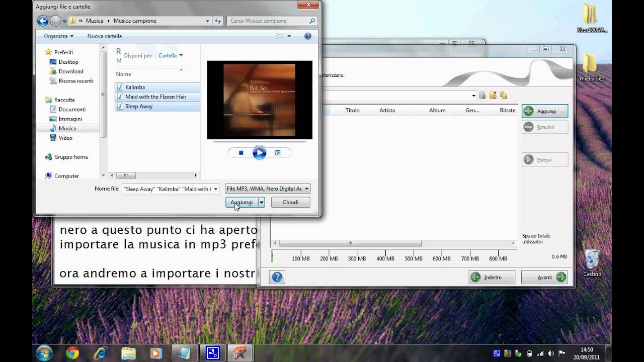Open Immagini library
Image resolution: width=644 pixels, height=362 pixels.
pos(70,119)
